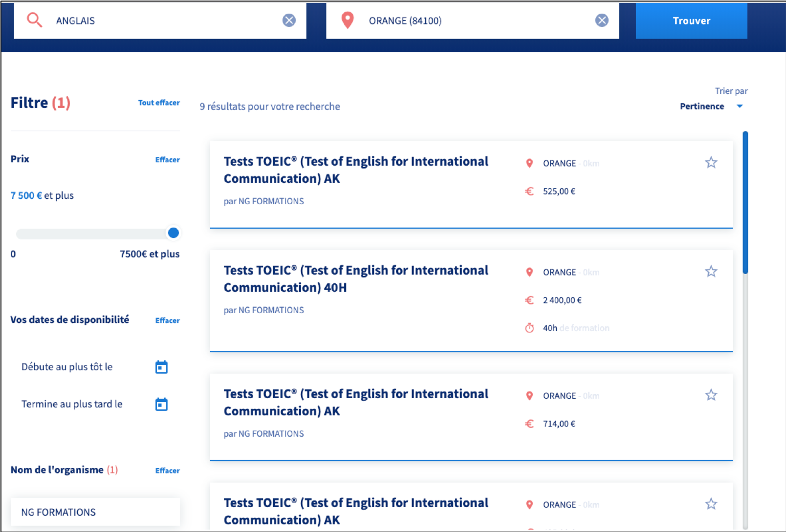
Task: Clear the availability dates with Effacer
Action: (168, 320)
